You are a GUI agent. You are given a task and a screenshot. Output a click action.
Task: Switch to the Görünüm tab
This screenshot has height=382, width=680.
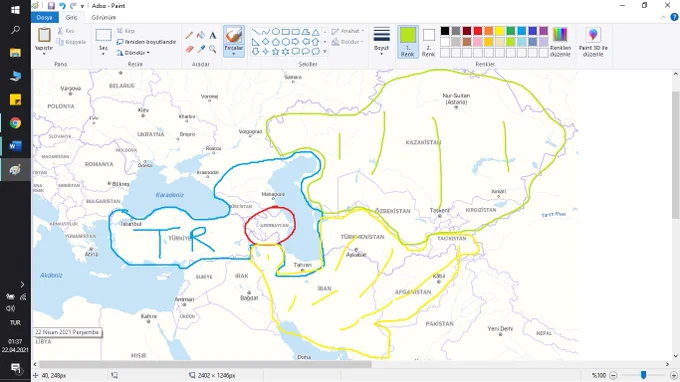click(x=103, y=17)
